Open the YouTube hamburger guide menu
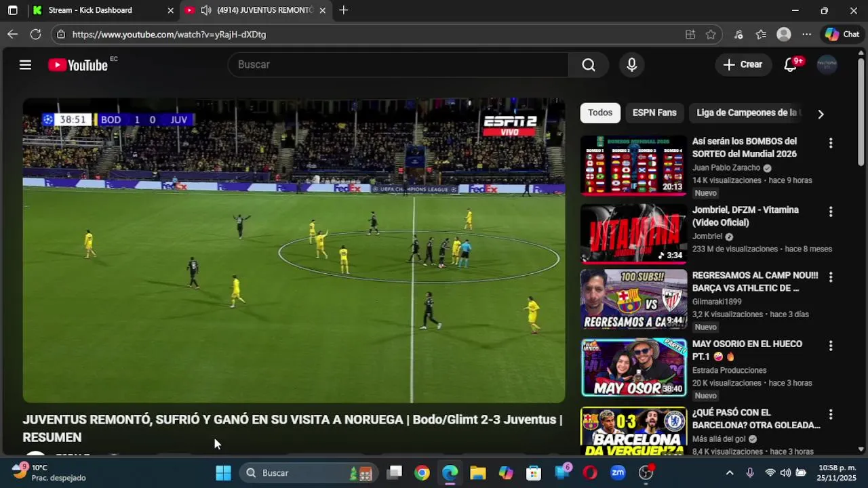The height and width of the screenshot is (488, 868). (x=25, y=65)
